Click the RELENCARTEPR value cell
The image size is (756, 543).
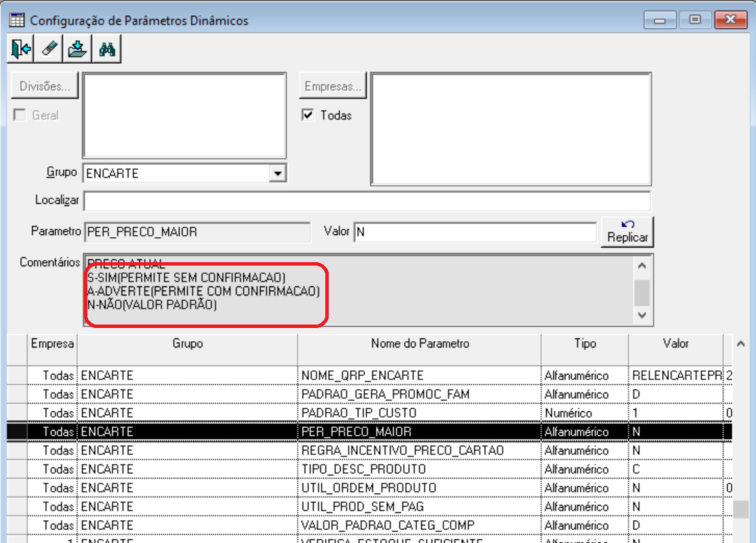point(676,375)
